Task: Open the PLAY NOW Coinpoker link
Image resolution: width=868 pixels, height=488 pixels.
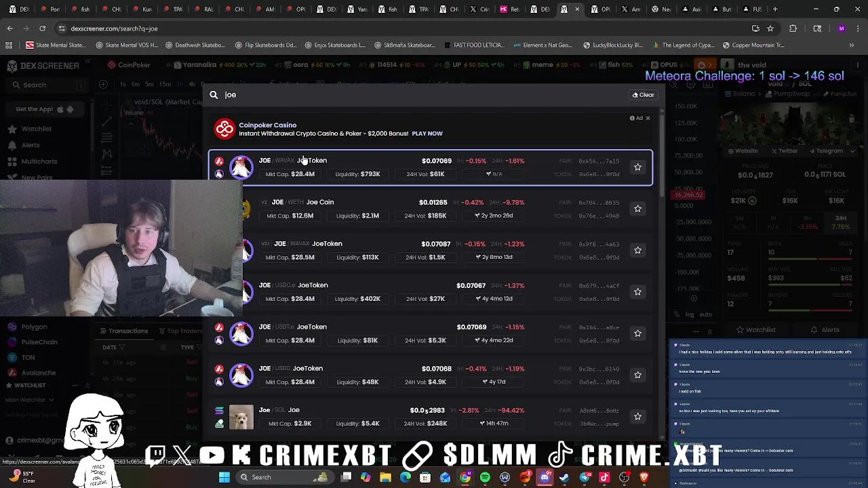Action: click(427, 134)
